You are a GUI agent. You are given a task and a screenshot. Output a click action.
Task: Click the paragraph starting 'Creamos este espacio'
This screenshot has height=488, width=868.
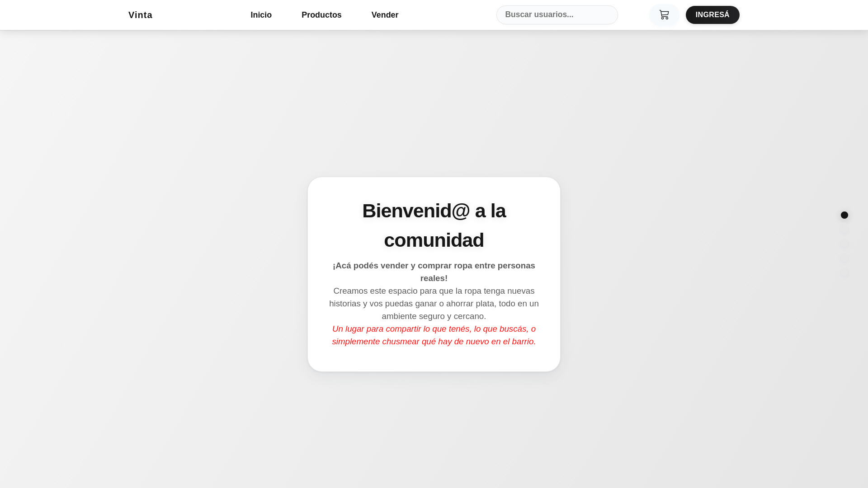point(434,304)
